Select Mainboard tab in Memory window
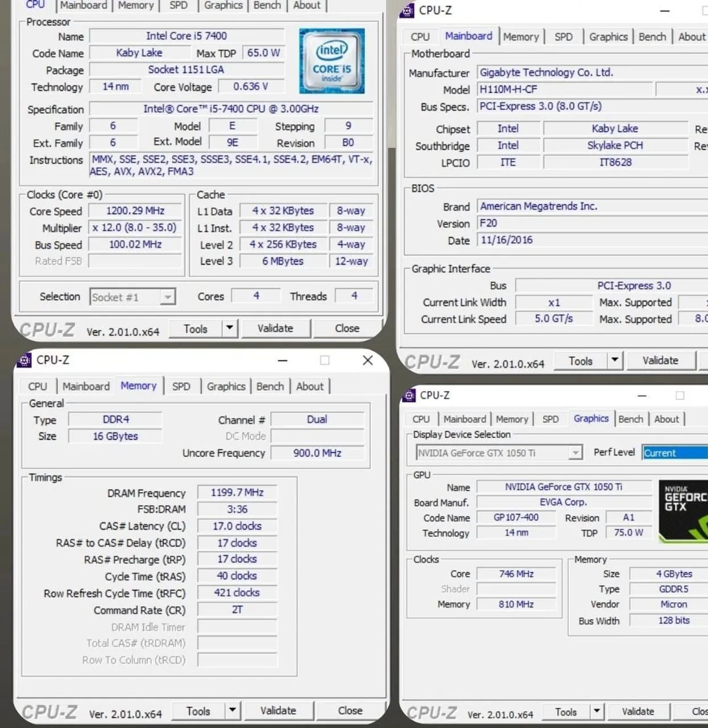This screenshot has width=708, height=728. tap(86, 386)
